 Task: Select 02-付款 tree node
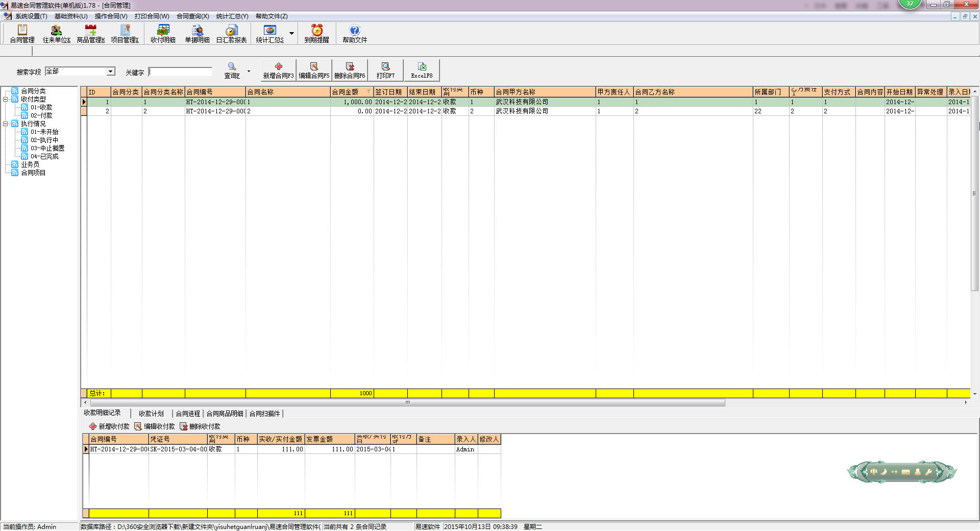pos(41,115)
